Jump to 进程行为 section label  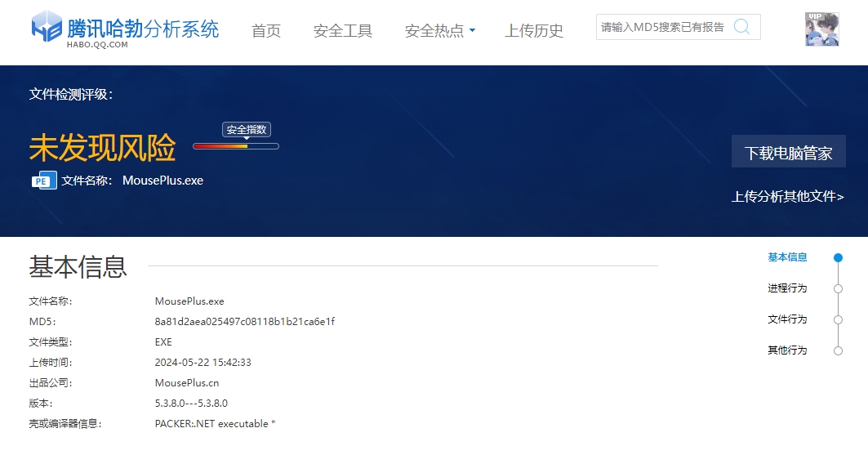[787, 288]
